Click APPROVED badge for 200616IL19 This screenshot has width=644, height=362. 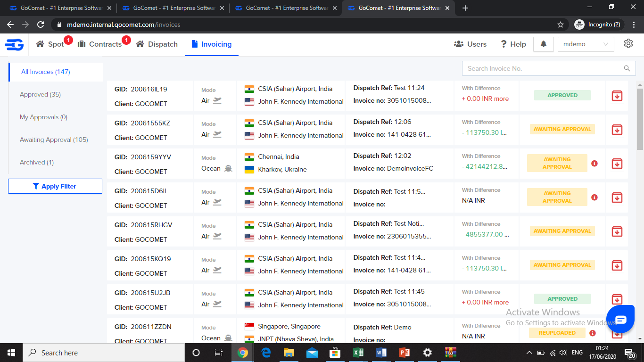[x=562, y=95]
